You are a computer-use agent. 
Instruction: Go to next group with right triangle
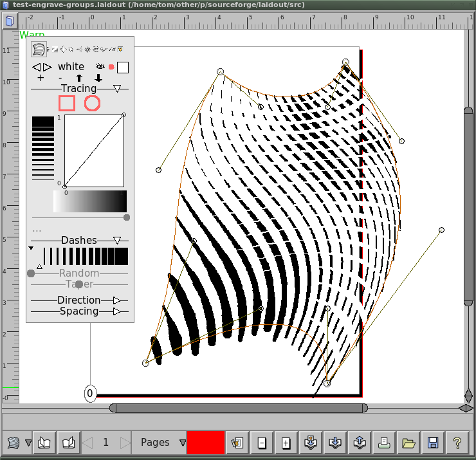48,67
